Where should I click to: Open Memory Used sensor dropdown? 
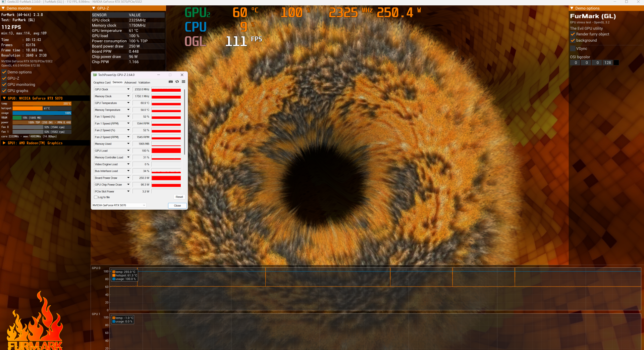pyautogui.click(x=128, y=144)
